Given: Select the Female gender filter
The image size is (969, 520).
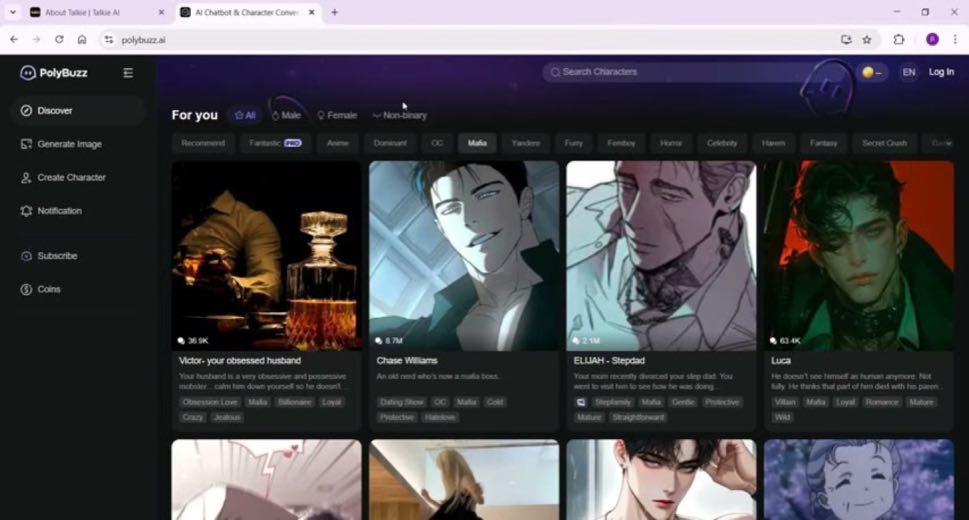Looking at the screenshot, I should pos(337,115).
